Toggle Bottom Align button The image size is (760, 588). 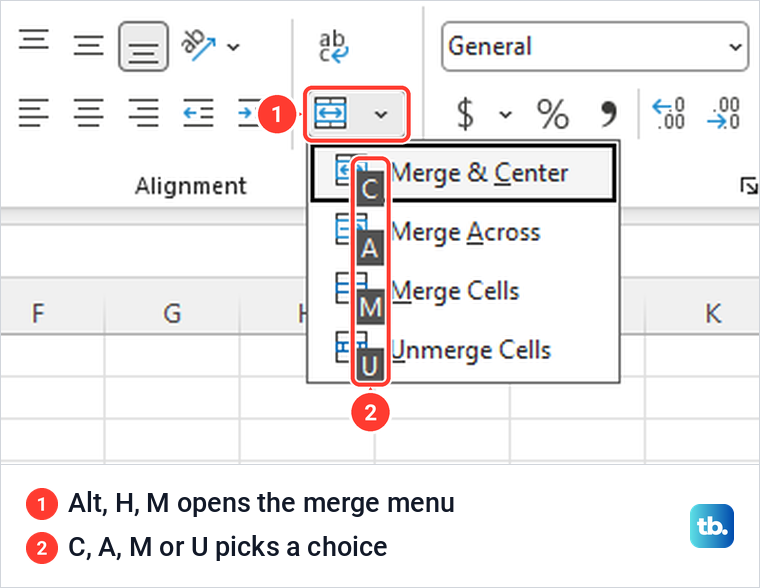coord(143,47)
